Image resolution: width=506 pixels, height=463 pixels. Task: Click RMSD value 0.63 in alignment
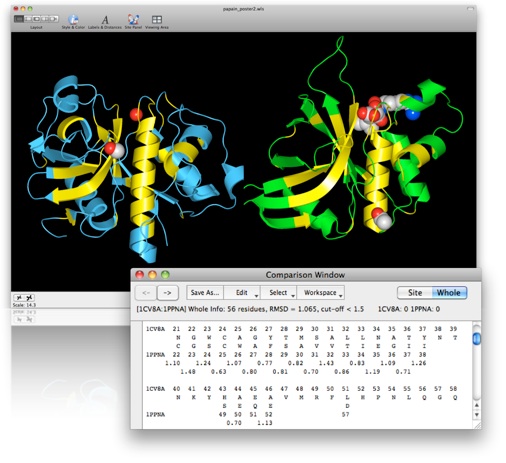(x=219, y=371)
